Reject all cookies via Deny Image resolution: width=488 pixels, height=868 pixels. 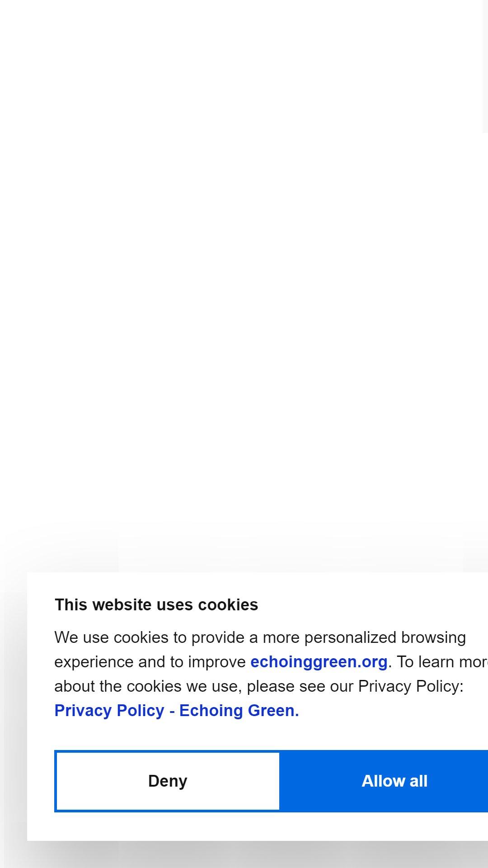pyautogui.click(x=168, y=781)
